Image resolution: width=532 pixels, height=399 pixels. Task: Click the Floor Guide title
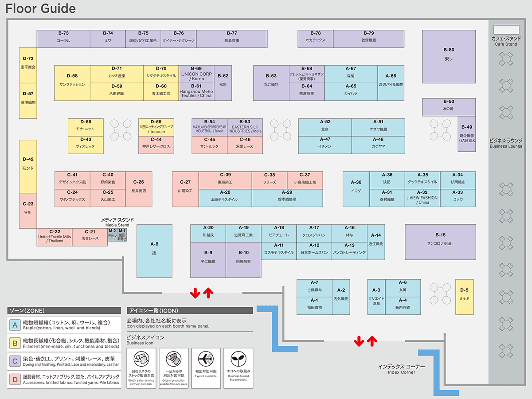click(40, 8)
